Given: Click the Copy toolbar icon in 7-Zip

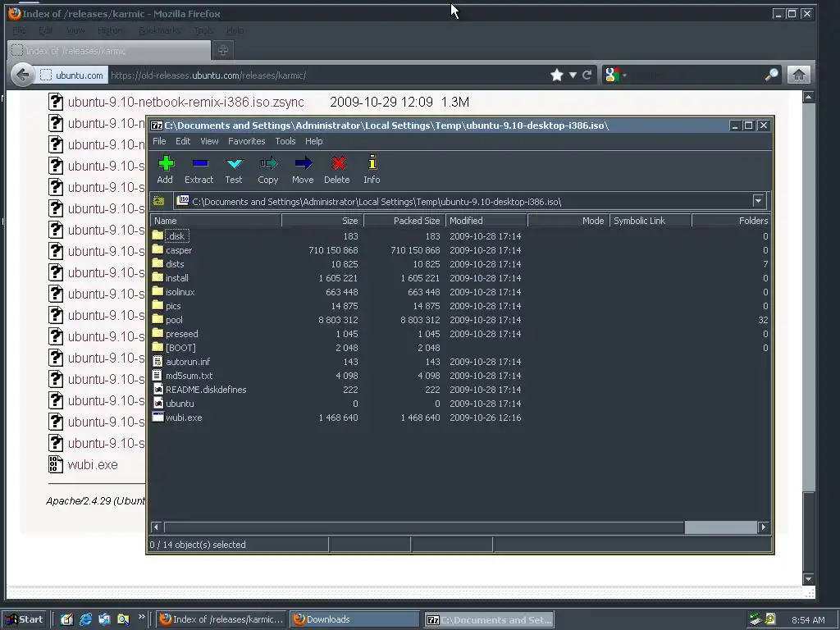Looking at the screenshot, I should (268, 163).
